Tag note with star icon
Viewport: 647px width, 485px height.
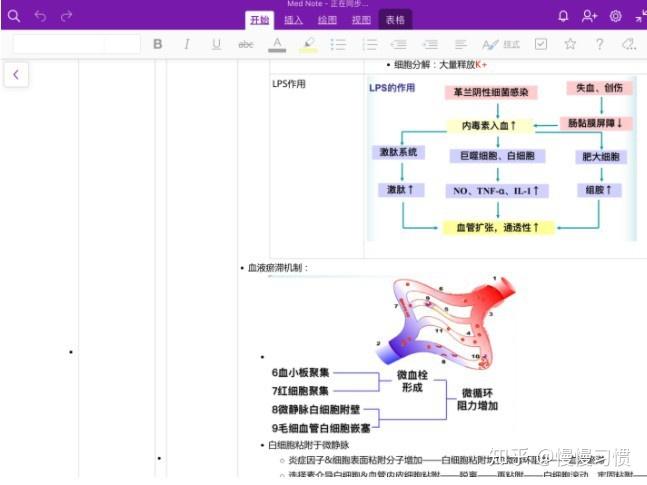click(x=570, y=44)
